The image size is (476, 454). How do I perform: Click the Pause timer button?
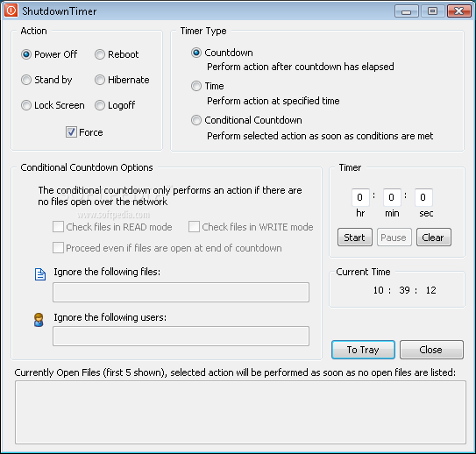tap(394, 238)
